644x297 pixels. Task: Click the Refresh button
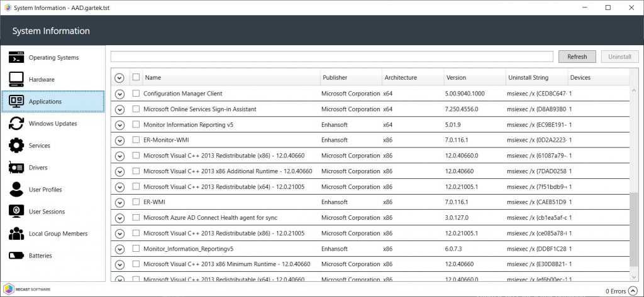click(x=577, y=57)
